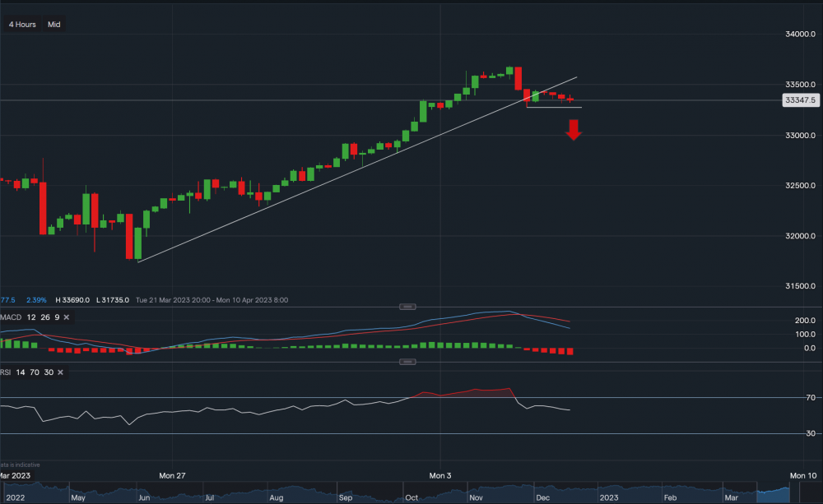Click the high value H 33690.0
Image resolution: width=823 pixels, height=504 pixels.
72,300
